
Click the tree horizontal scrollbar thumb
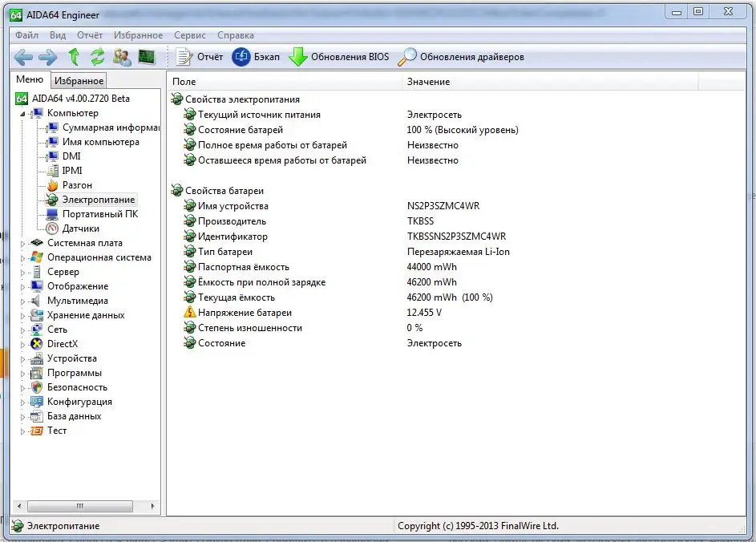[79, 506]
